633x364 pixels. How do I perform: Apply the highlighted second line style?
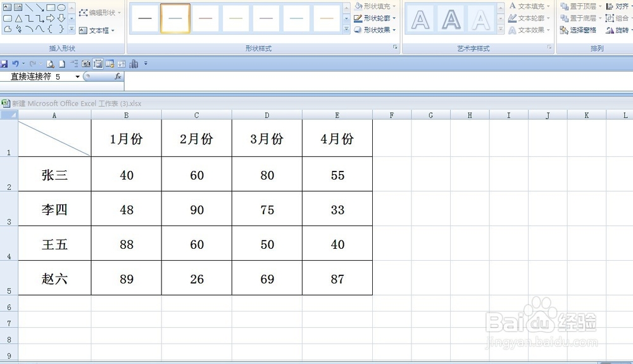coord(175,18)
